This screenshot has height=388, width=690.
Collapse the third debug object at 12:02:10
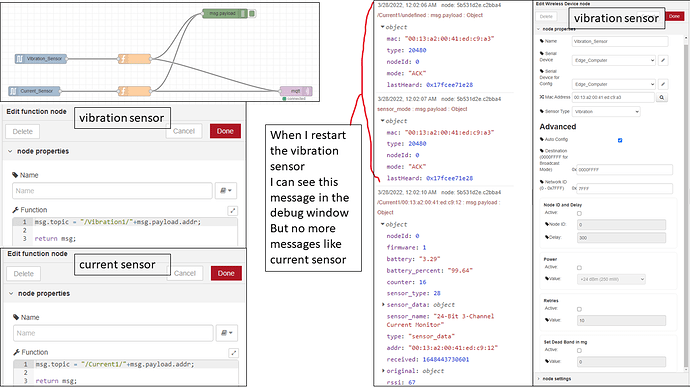[383, 224]
